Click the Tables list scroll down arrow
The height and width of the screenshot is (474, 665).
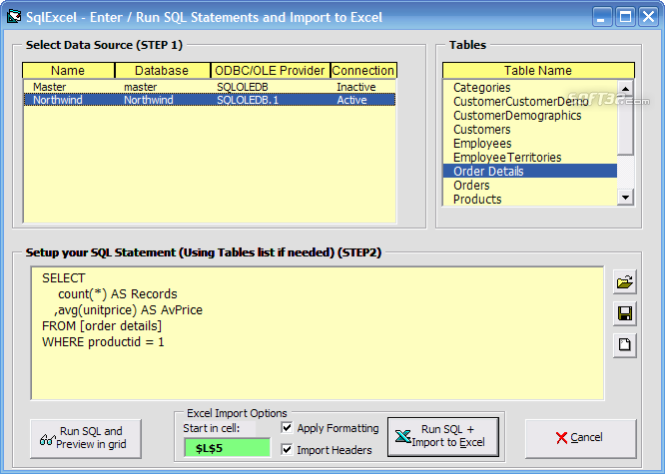(625, 197)
